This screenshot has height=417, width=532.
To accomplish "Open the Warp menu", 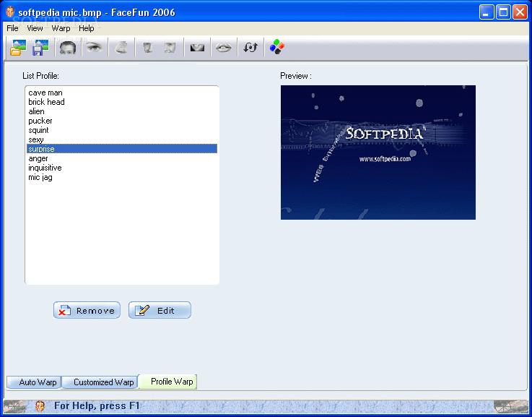I will tap(61, 28).
